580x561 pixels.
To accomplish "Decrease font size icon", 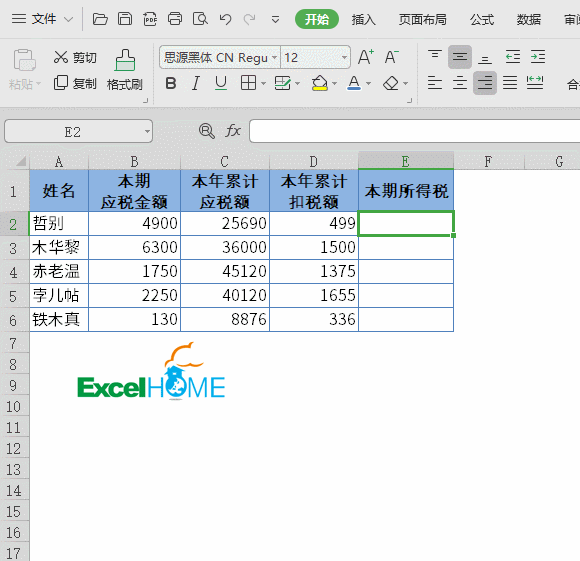I will [x=391, y=57].
